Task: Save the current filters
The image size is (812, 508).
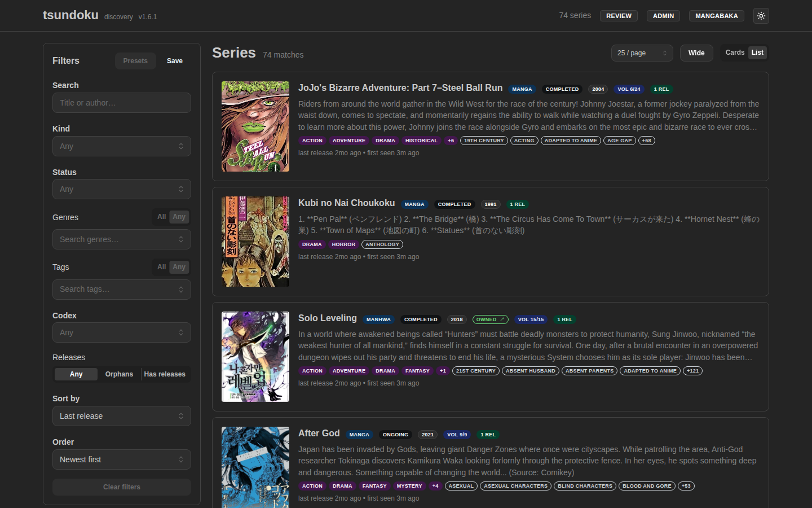Action: tap(175, 61)
